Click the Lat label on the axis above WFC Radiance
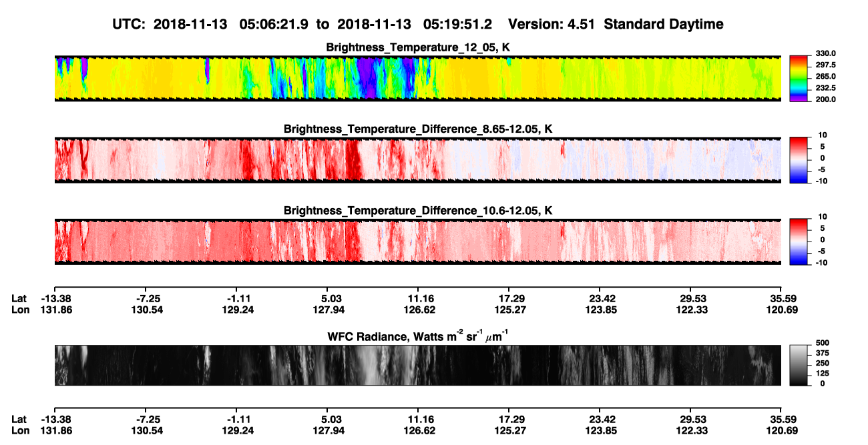 click(19, 299)
